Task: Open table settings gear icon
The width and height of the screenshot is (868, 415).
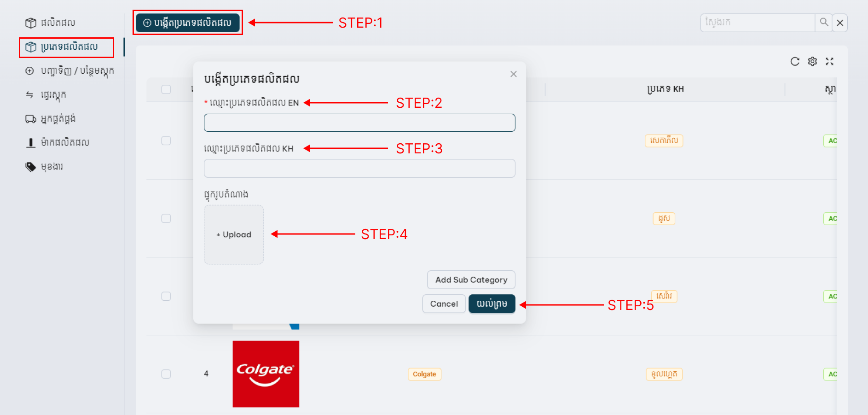Action: click(x=812, y=62)
